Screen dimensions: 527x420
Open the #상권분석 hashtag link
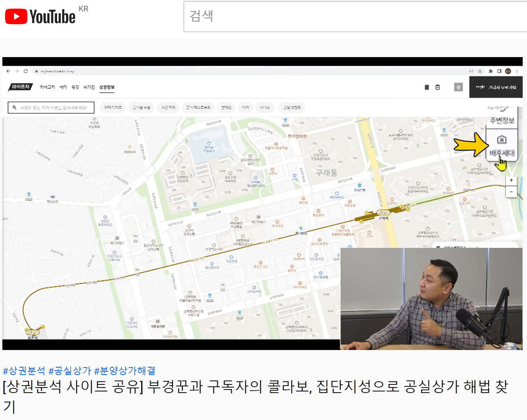pyautogui.click(x=24, y=370)
